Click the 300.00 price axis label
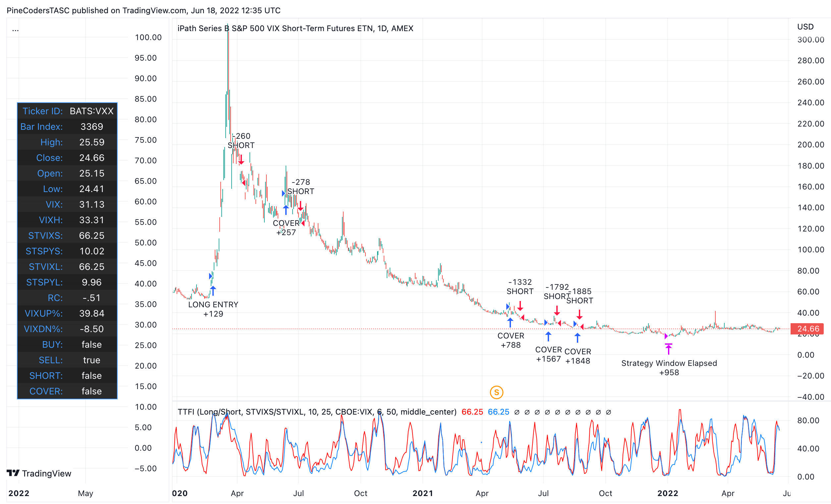 point(810,39)
